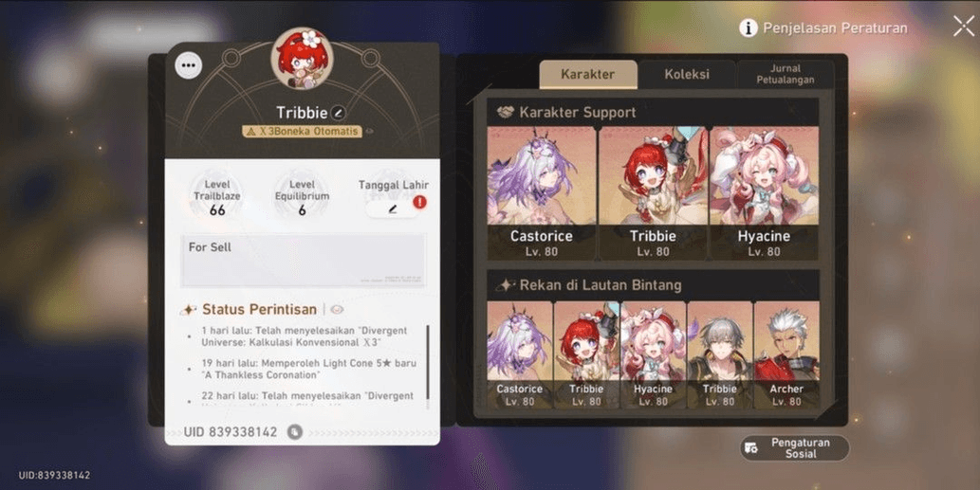This screenshot has width=980, height=490.
Task: Open the Jurnal Petualangan tab
Action: click(785, 74)
